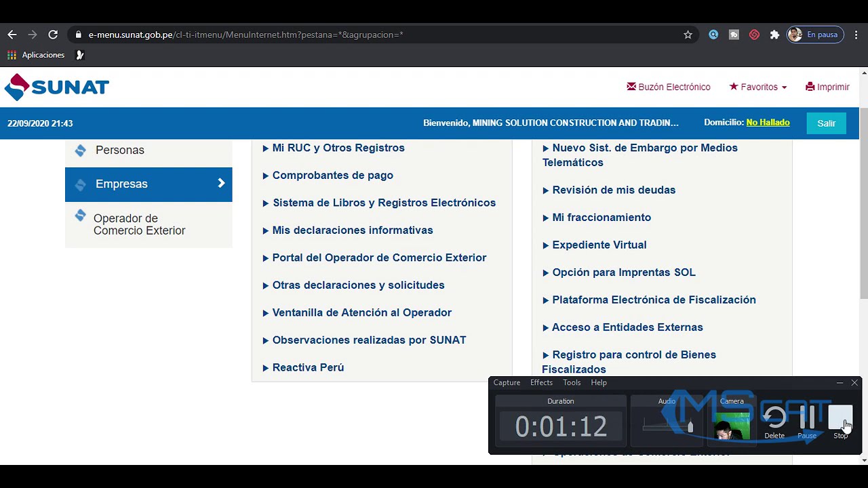Open Buzón Electrónico mailbox

click(x=669, y=87)
